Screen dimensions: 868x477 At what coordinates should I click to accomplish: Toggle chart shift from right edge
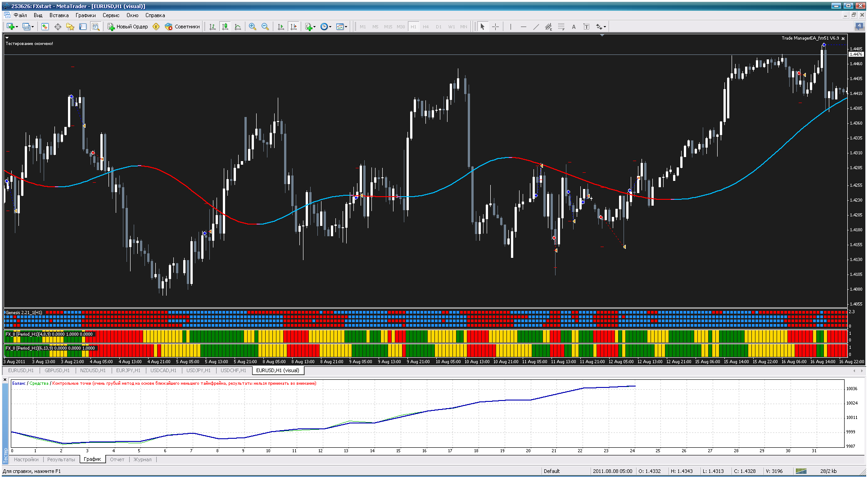tap(294, 27)
